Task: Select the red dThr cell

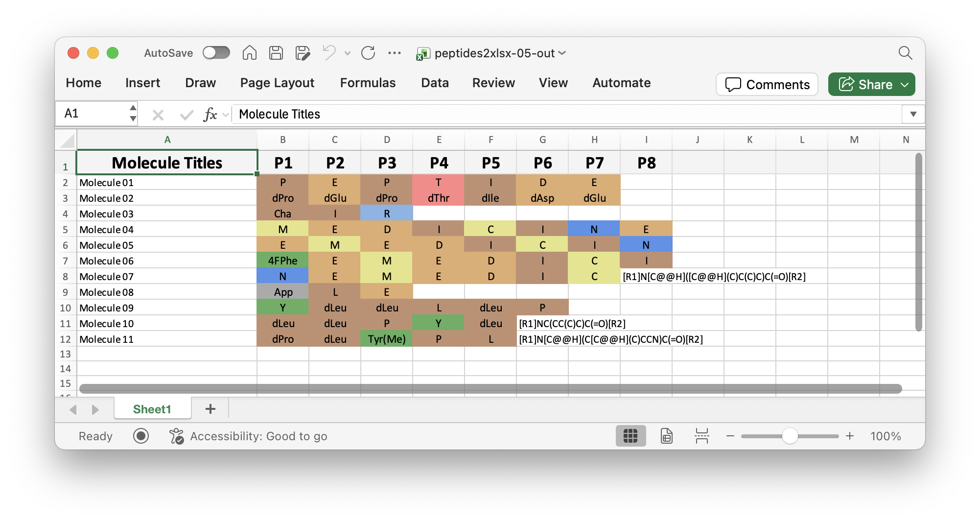Action: pyautogui.click(x=439, y=198)
